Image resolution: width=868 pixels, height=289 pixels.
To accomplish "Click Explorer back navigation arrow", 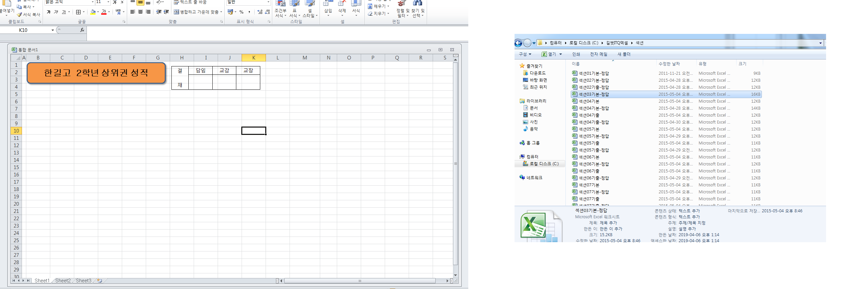I will (x=518, y=43).
